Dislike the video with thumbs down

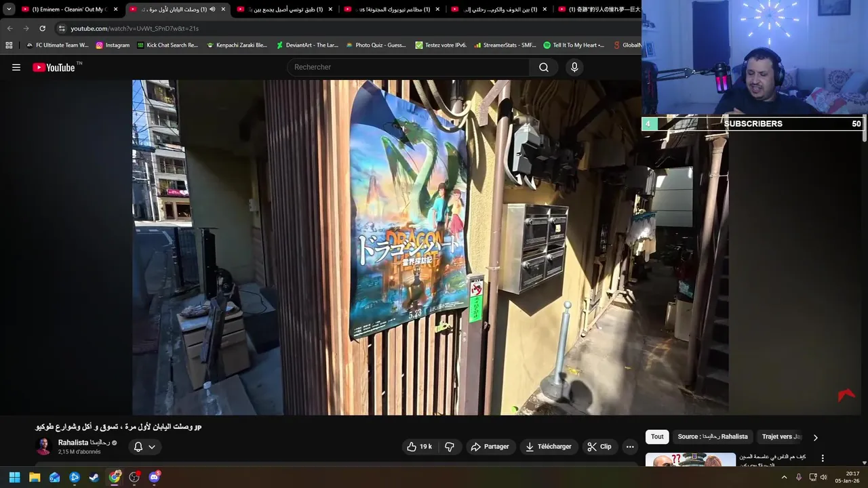pyautogui.click(x=449, y=447)
